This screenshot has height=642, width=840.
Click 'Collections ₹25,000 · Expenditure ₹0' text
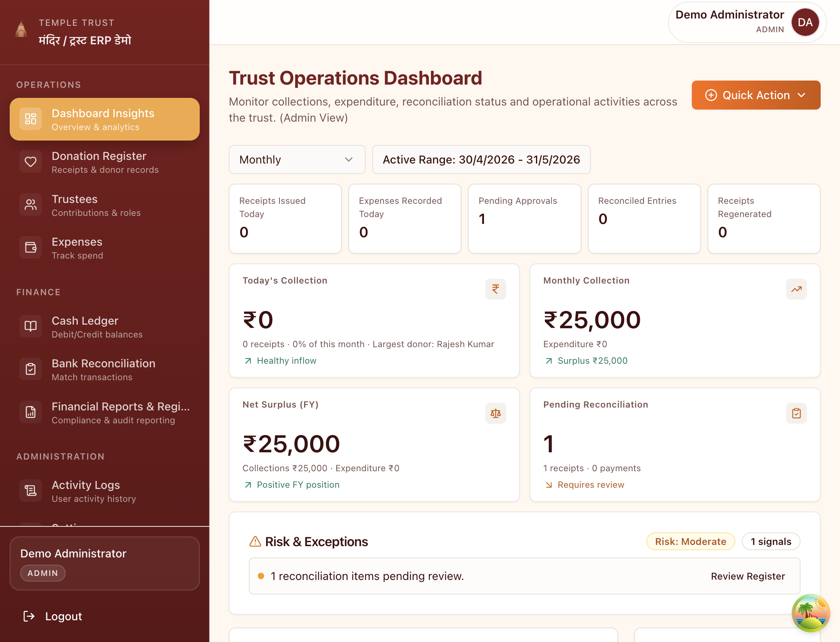321,468
